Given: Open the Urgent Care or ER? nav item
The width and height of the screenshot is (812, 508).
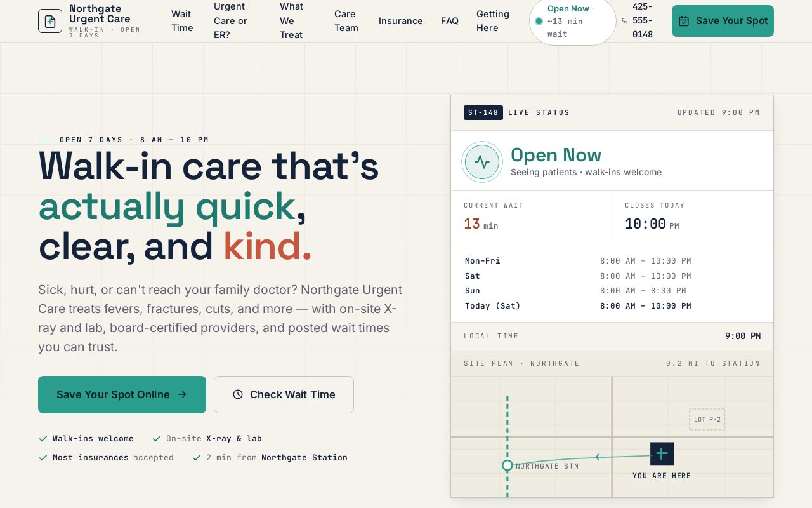Looking at the screenshot, I should (230, 21).
